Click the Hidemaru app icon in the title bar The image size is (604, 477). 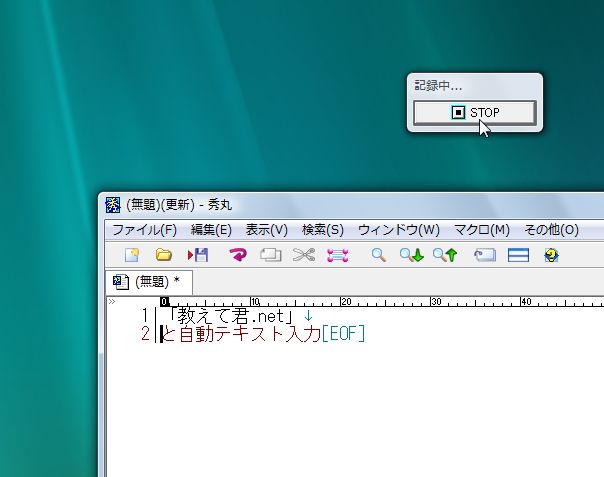(113, 205)
